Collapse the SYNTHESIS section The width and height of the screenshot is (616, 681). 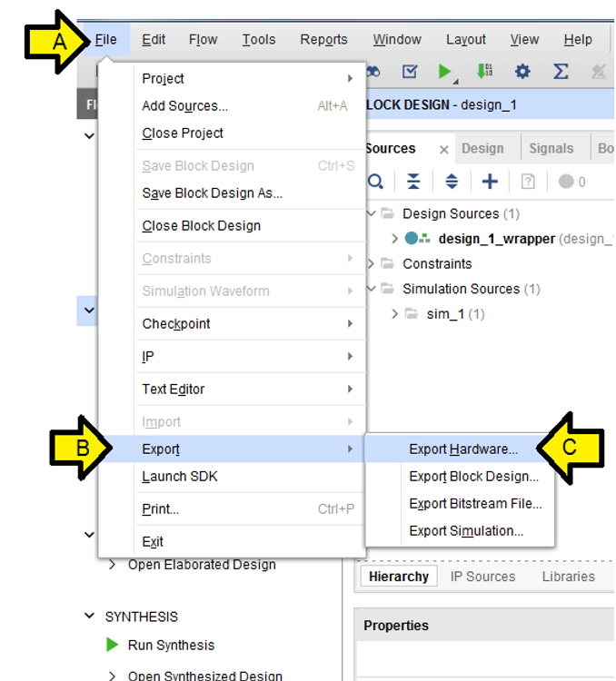click(89, 617)
